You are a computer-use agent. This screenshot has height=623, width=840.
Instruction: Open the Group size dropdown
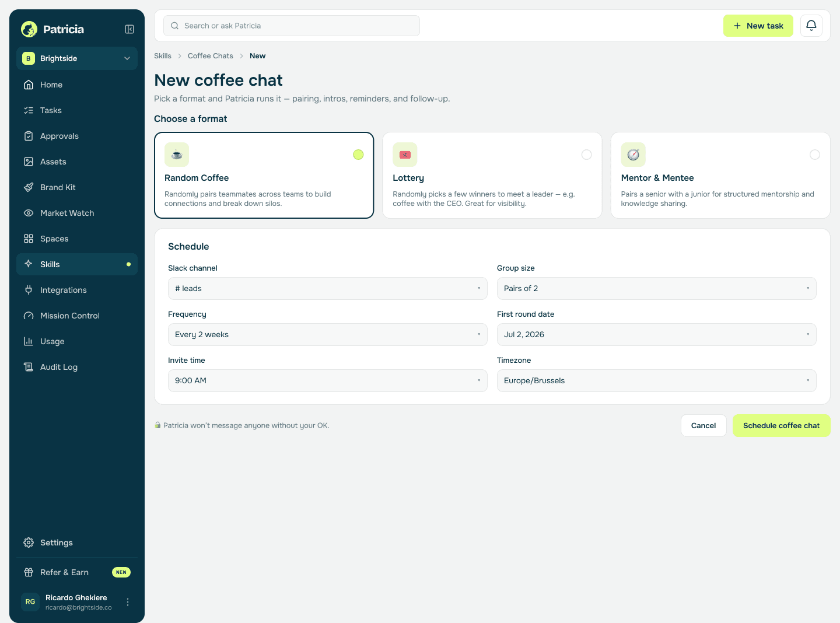click(656, 288)
